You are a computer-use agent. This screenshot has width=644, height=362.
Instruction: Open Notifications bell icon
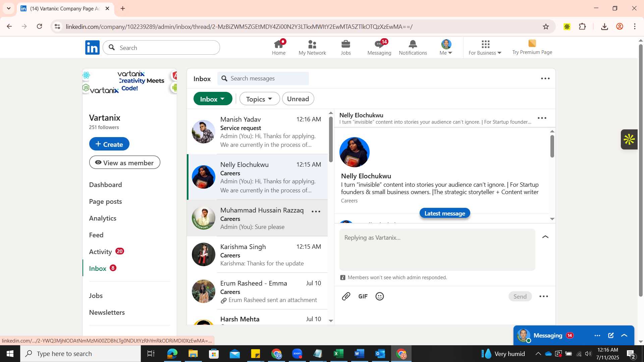coord(413,47)
